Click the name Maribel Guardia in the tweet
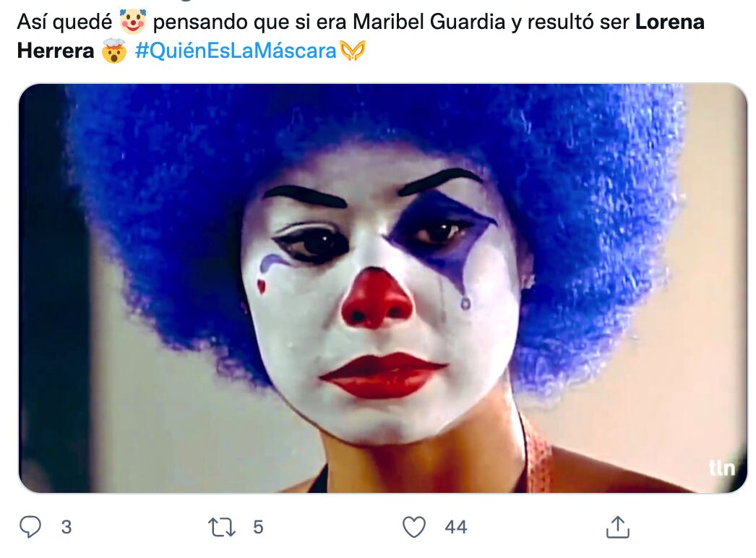Viewport: 756px width, 558px height. (x=429, y=22)
